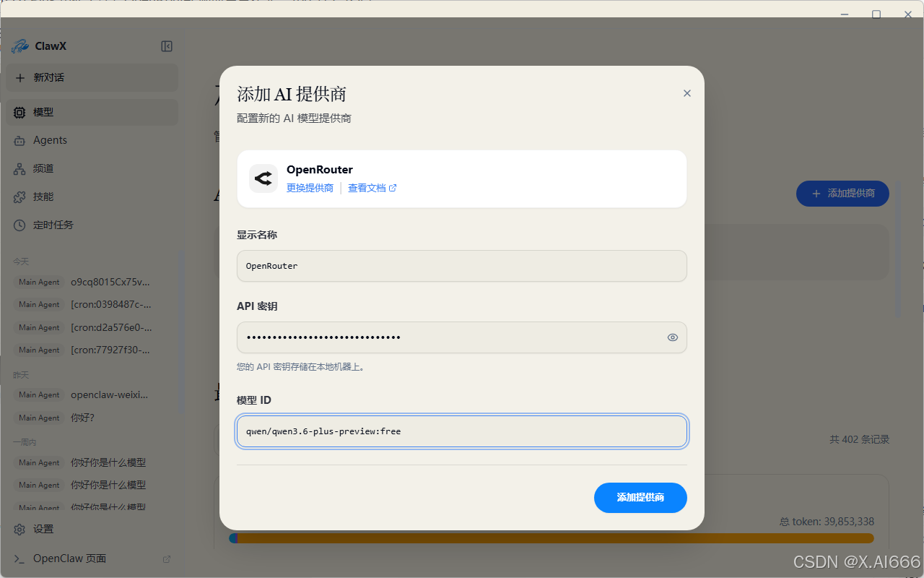Click the 设置 gear icon
The height and width of the screenshot is (578, 924).
click(x=19, y=529)
